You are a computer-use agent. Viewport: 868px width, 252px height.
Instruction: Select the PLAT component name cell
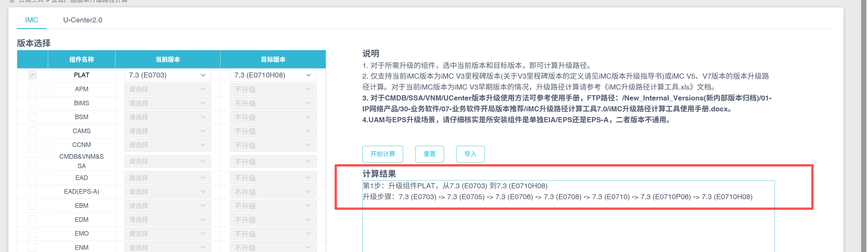pyautogui.click(x=82, y=75)
